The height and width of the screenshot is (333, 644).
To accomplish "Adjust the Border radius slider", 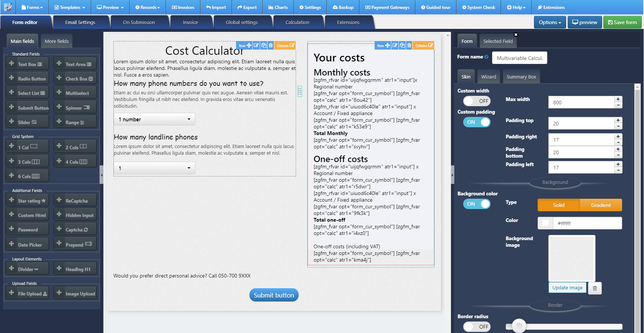I will (x=519, y=326).
